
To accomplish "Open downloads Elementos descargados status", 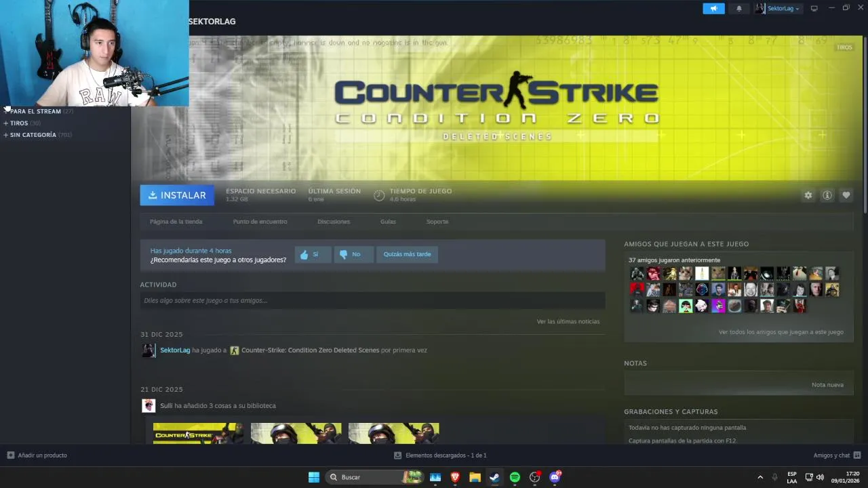I will tap(440, 455).
